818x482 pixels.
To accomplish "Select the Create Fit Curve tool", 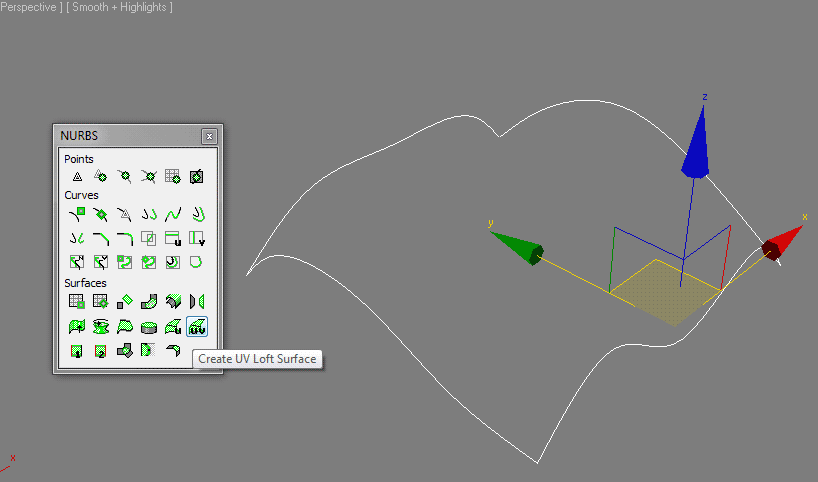I will point(125,214).
